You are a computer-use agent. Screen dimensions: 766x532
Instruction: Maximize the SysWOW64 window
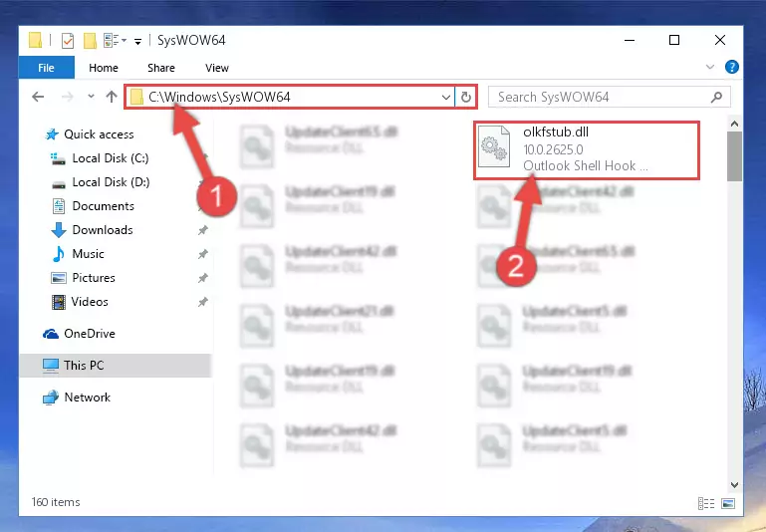click(x=674, y=40)
